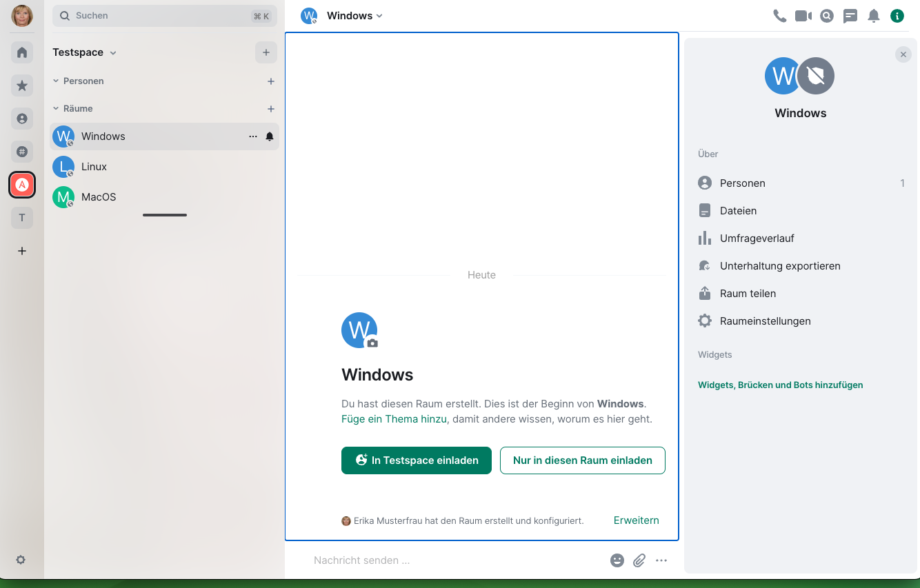
Task: Add a person with Personen plus
Action: [x=271, y=81]
